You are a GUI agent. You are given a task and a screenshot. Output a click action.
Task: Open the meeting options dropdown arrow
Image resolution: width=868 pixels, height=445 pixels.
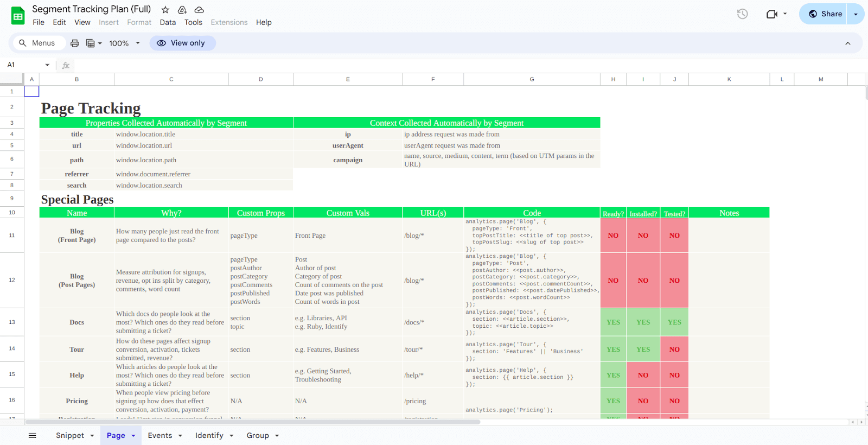[785, 14]
